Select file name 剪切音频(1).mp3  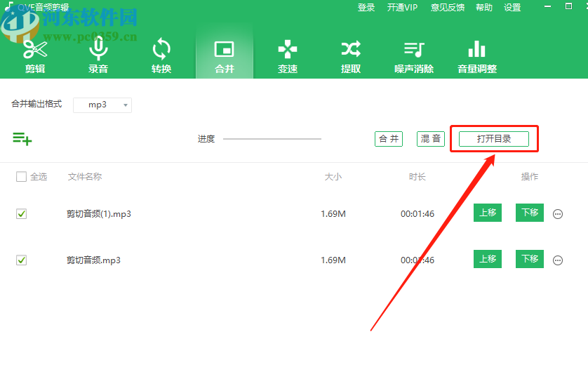coord(99,214)
